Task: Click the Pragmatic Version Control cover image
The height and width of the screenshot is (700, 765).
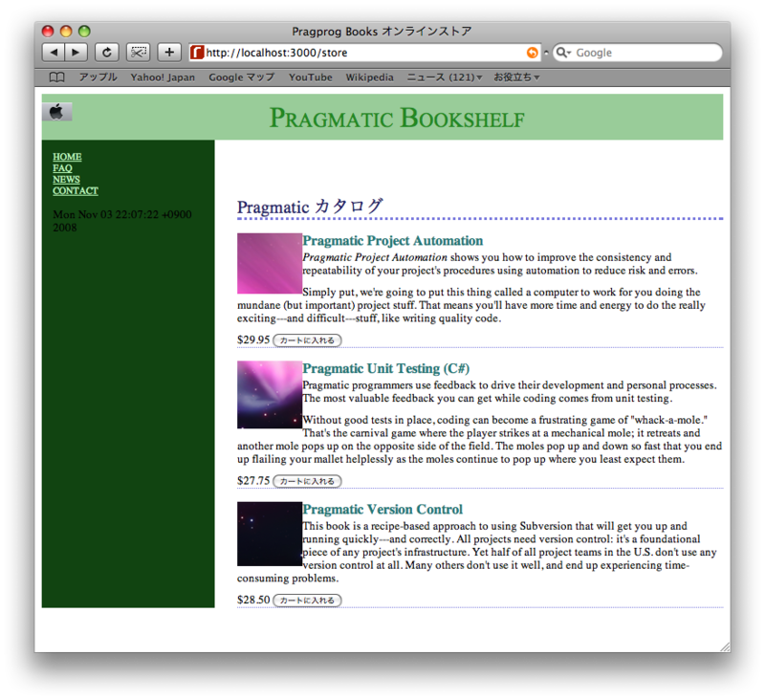Action: (270, 534)
